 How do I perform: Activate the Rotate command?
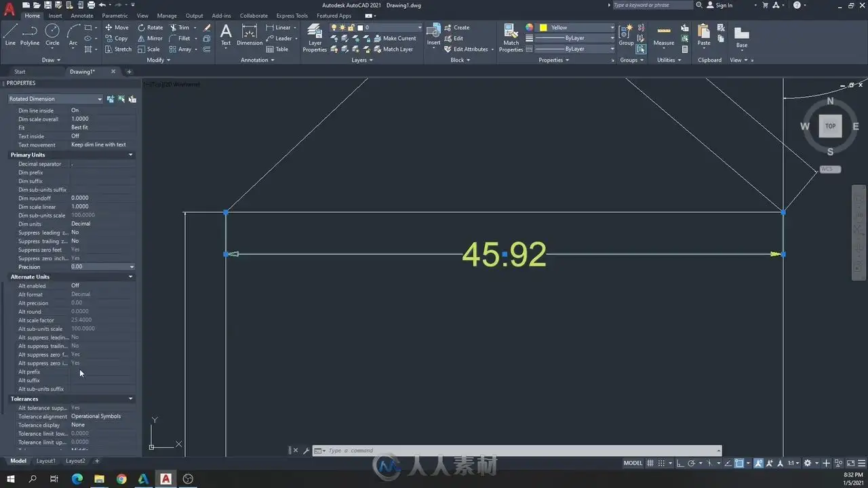(150, 28)
